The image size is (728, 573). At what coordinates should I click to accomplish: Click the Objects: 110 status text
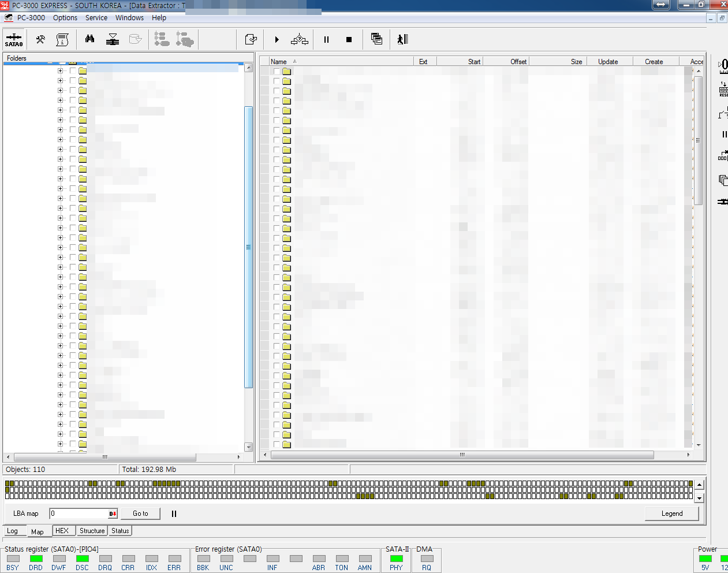coord(25,470)
